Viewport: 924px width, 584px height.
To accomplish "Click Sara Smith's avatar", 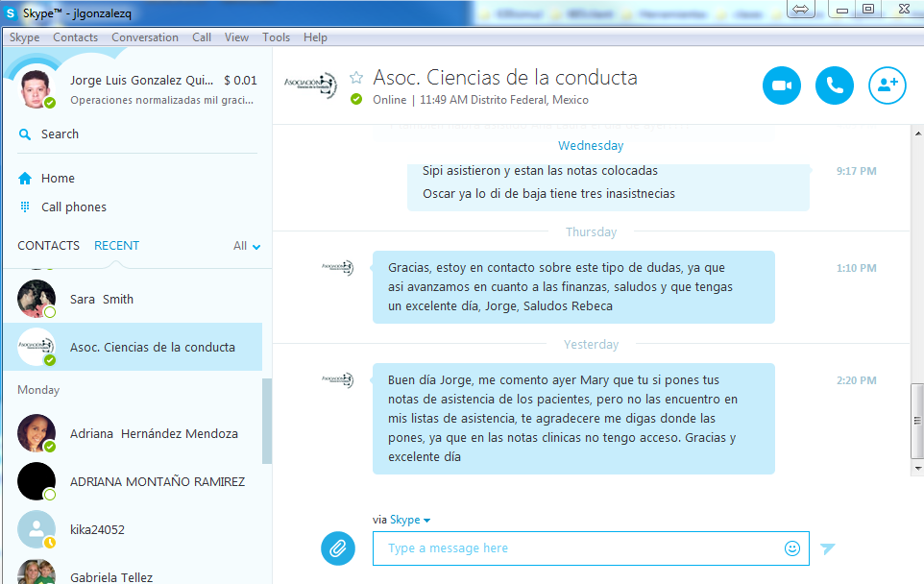I will click(x=36, y=299).
